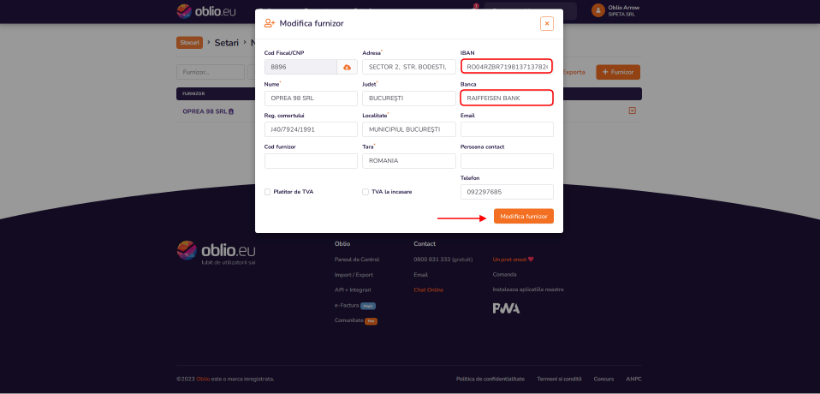Open the Panoul de Control footer link

(357, 259)
